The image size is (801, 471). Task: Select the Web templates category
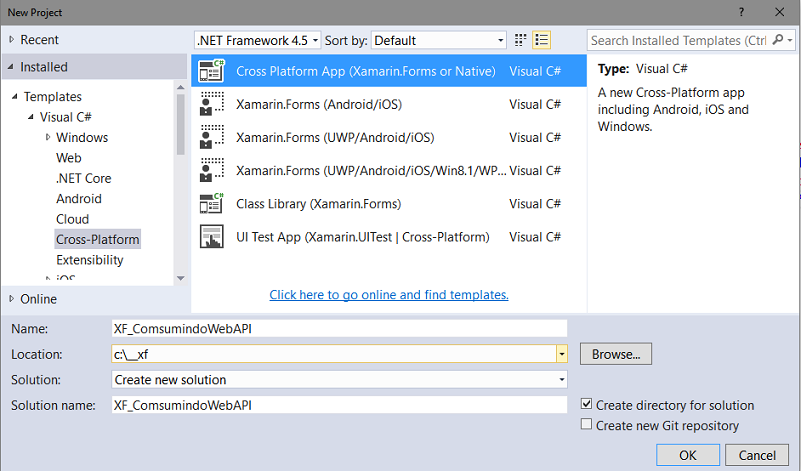coord(69,158)
